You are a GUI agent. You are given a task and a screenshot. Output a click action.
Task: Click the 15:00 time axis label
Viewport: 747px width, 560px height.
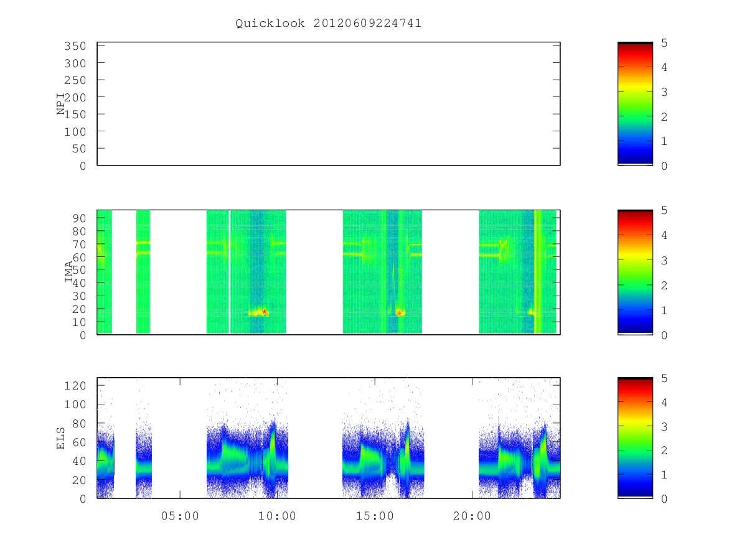tap(375, 516)
